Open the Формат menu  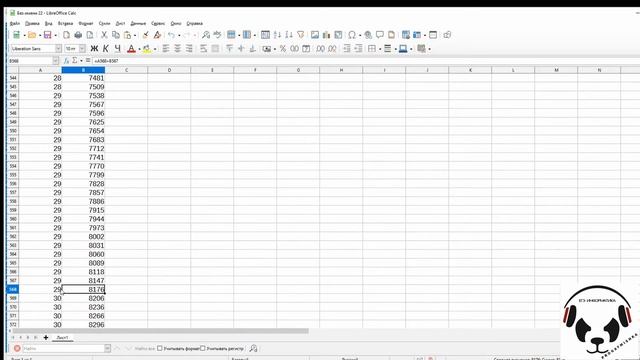pos(86,24)
